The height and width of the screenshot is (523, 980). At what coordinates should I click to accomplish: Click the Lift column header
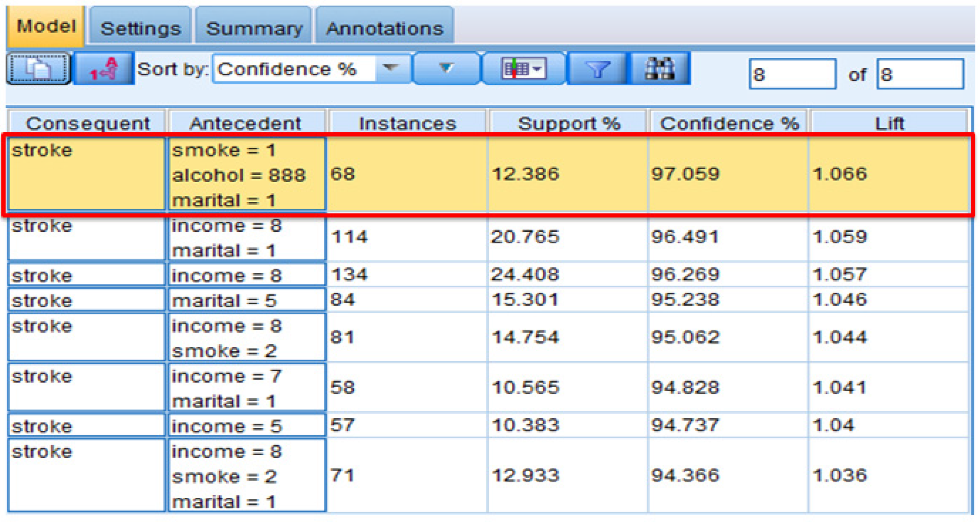[x=888, y=123]
